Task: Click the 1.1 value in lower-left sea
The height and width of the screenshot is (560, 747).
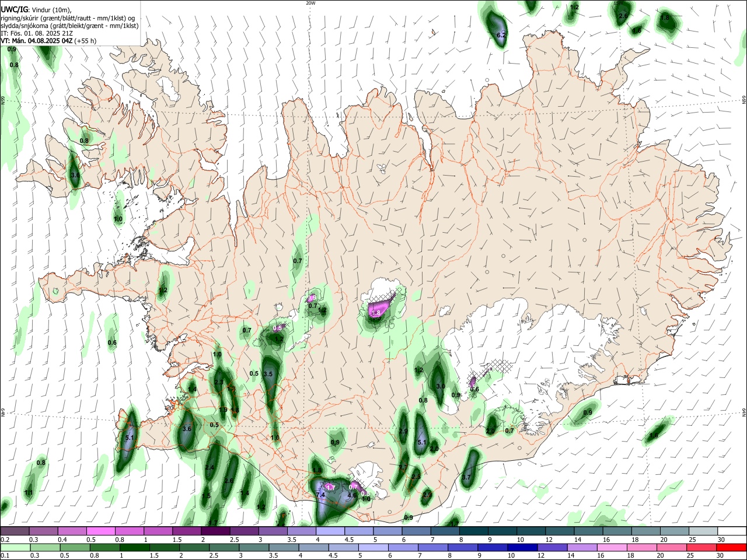Action: [29, 493]
